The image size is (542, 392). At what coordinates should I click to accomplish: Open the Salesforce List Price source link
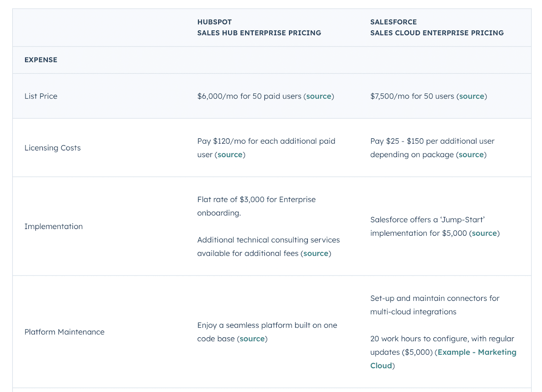pos(472,96)
